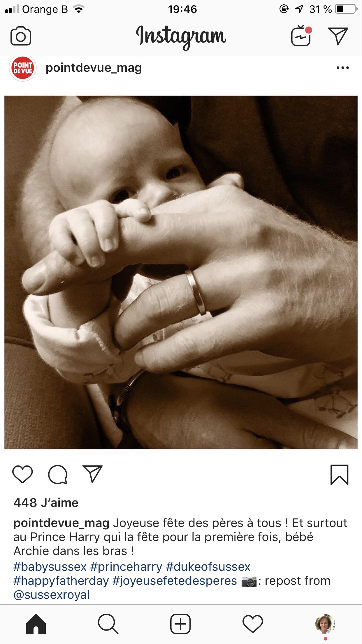Visit the @sussexroyal mention

tap(52, 595)
